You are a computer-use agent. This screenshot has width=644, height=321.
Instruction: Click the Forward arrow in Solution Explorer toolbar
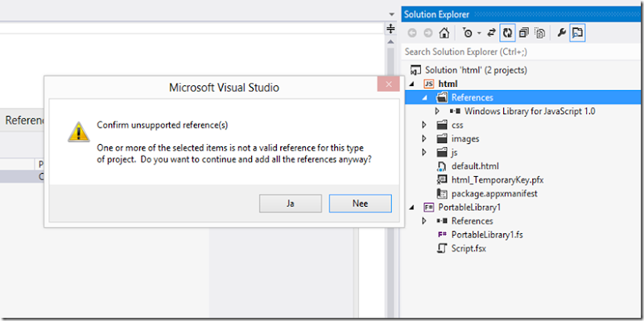[428, 33]
